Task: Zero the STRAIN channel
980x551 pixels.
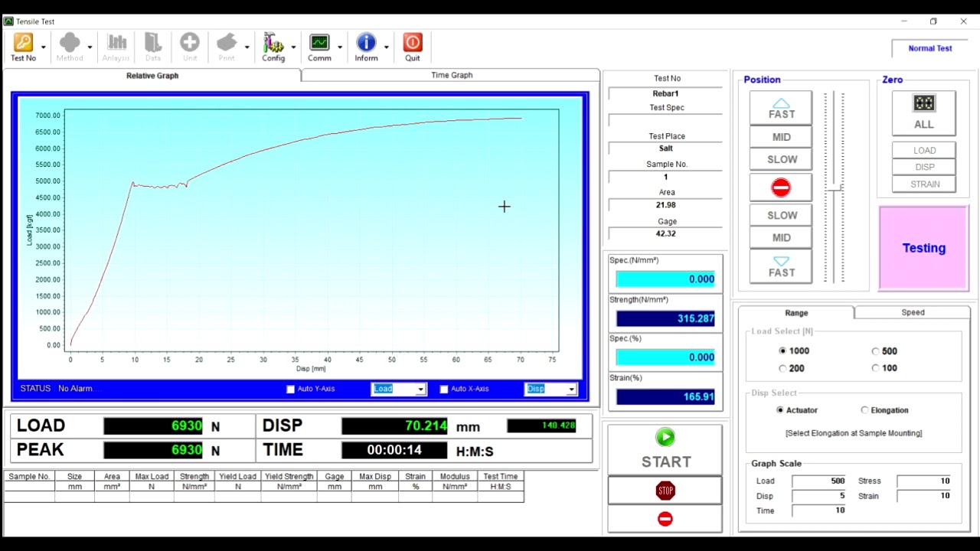Action: click(x=924, y=184)
